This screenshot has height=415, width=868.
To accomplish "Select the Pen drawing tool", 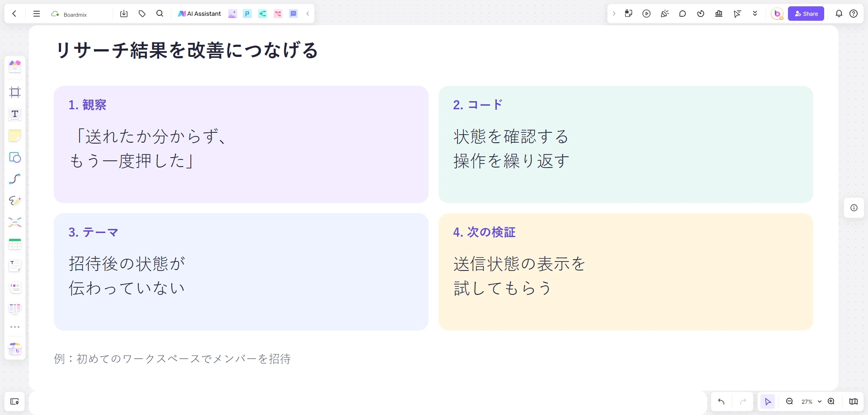I will pyautogui.click(x=15, y=201).
